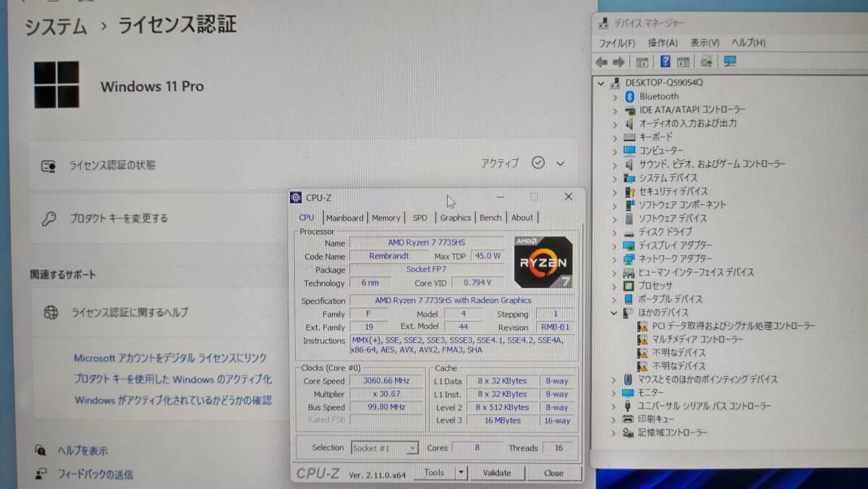The width and height of the screenshot is (868, 489).
Task: Expand the オーディオの入力および出力 node
Action: click(615, 124)
